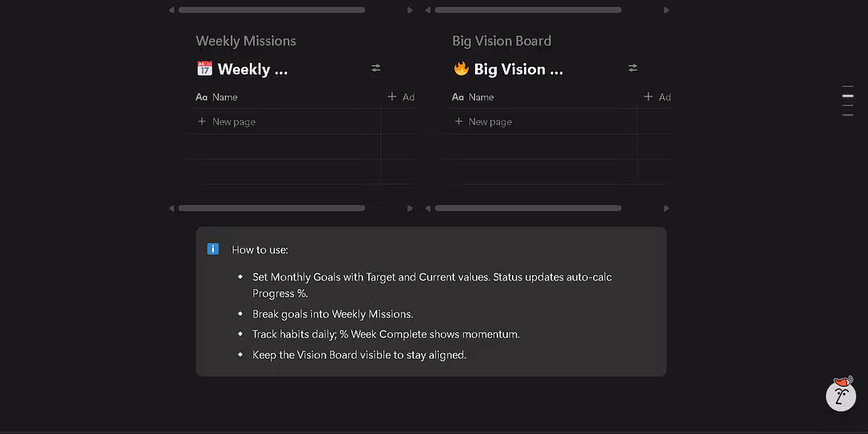Open the Weekly database title link
Viewport: 868px width, 434px height.
pyautogui.click(x=252, y=69)
